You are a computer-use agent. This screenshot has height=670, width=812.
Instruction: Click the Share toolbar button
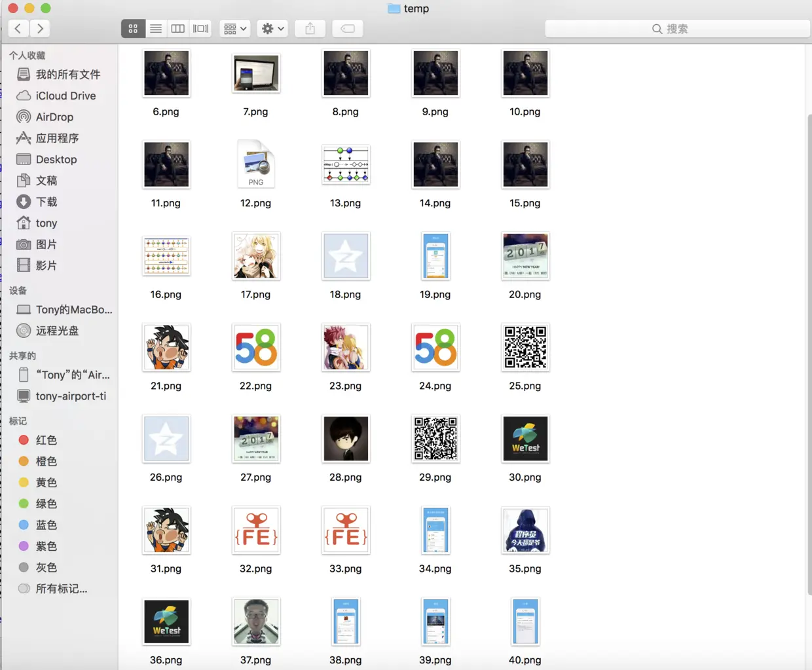click(x=310, y=28)
